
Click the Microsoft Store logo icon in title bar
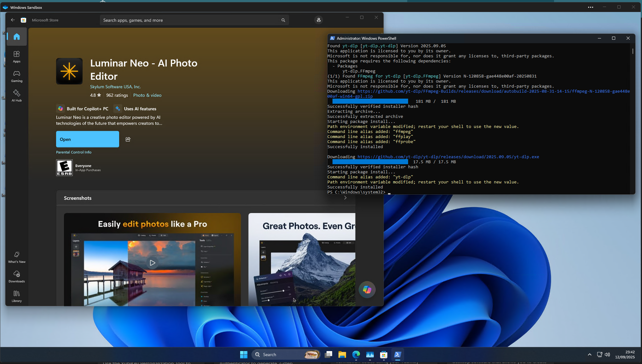point(23,20)
